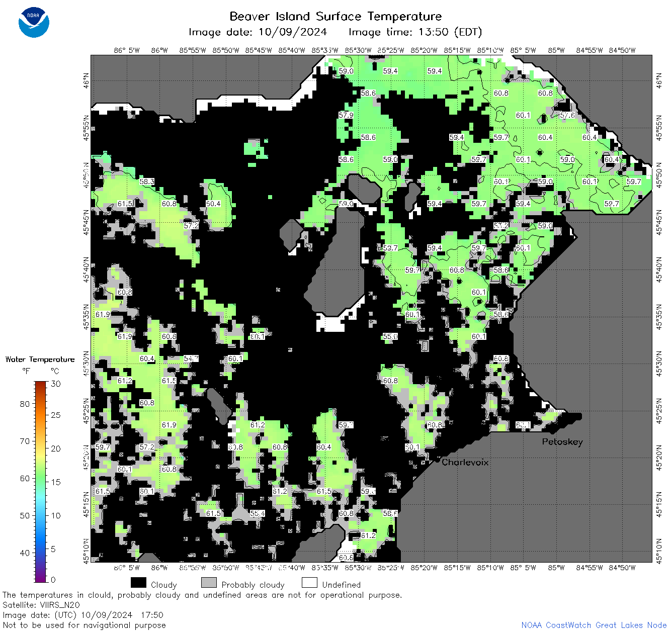
Task: Click the Probably cloudy legend label text
Action: [253, 585]
